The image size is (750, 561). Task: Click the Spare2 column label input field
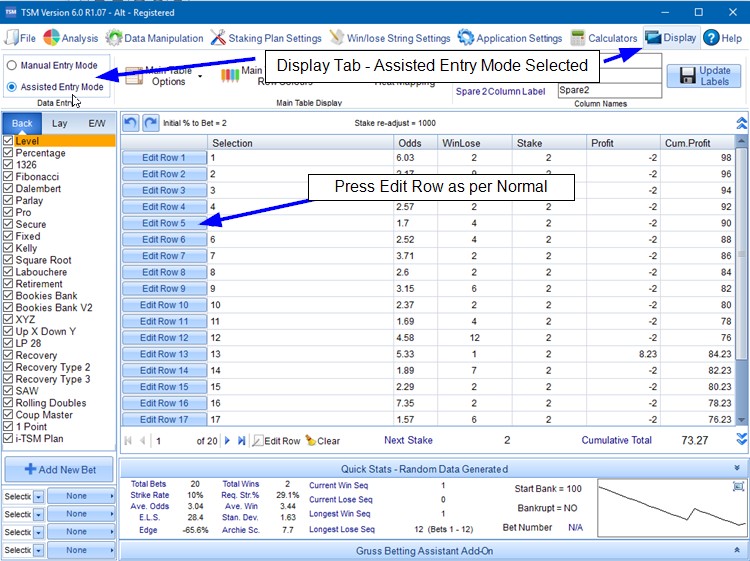(x=609, y=90)
